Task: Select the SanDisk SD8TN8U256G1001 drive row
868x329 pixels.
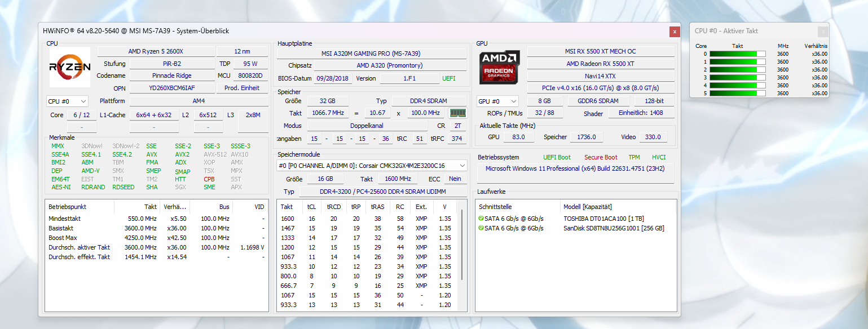Action: tap(575, 228)
